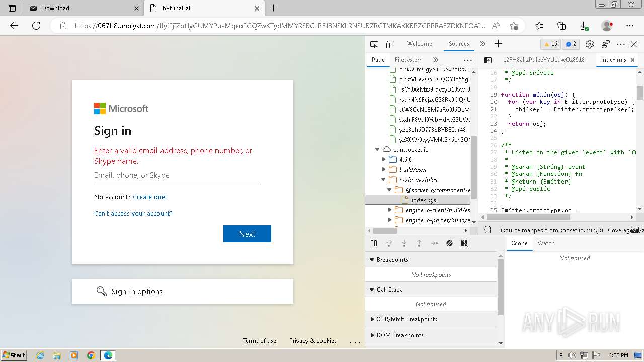
Task: Click the Inspect element picker icon in DevTools
Action: point(374,44)
